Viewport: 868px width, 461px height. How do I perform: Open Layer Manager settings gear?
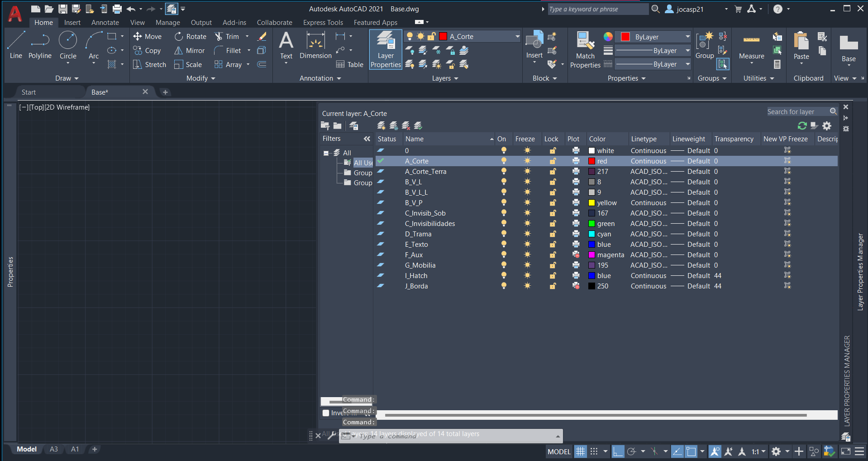click(827, 126)
